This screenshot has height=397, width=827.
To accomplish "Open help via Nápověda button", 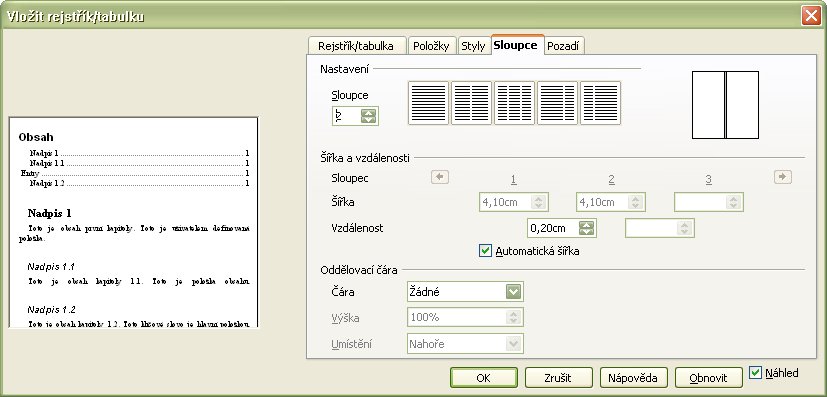I will pyautogui.click(x=633, y=377).
